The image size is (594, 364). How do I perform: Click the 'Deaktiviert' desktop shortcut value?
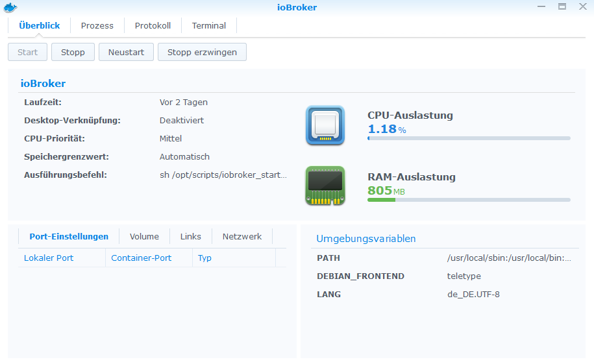(182, 121)
